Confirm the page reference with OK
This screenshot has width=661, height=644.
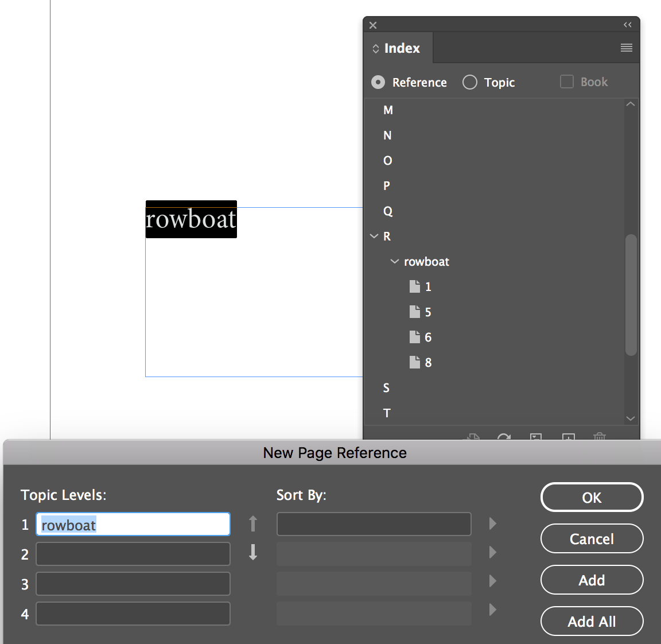tap(592, 497)
